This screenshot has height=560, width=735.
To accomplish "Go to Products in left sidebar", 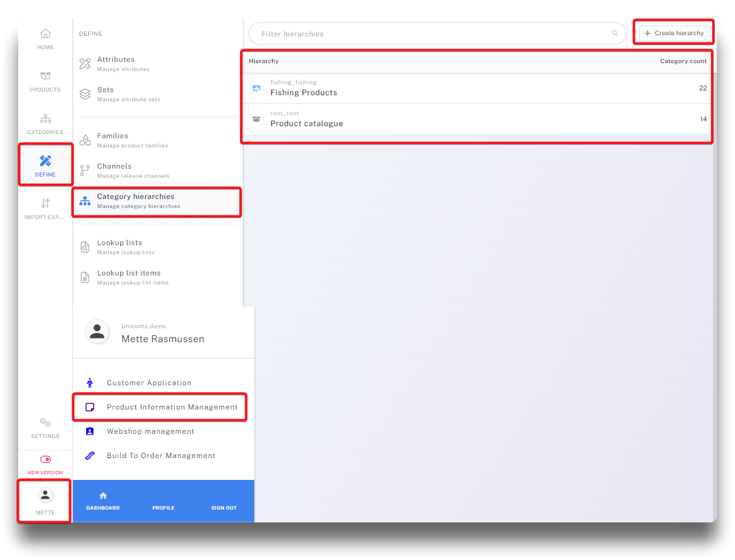I will click(x=46, y=81).
